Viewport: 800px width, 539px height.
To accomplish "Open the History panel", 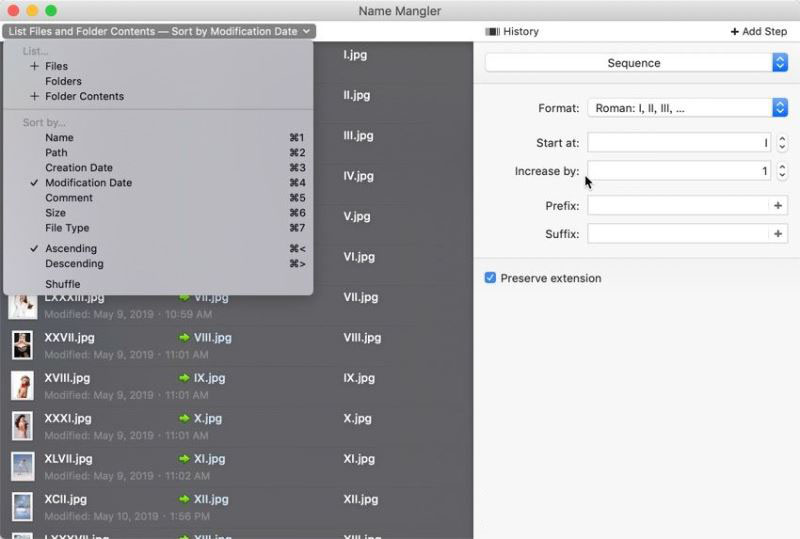I will (x=512, y=32).
